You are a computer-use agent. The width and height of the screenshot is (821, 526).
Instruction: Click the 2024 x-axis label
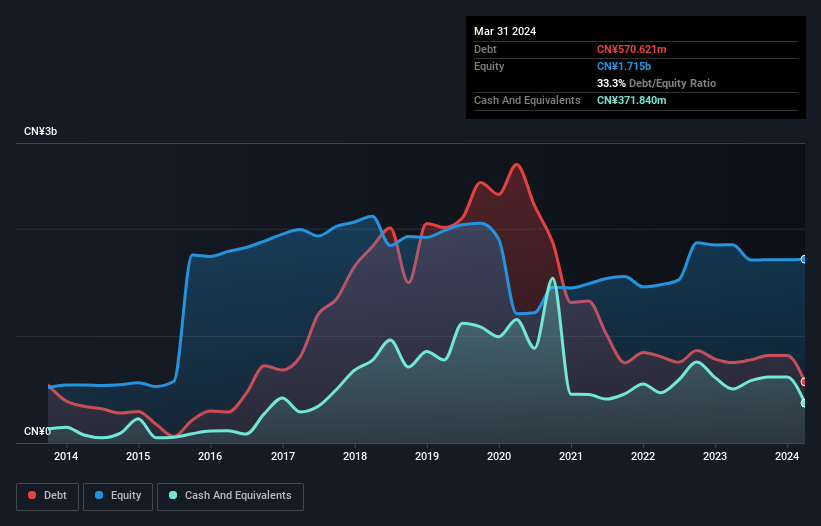click(x=787, y=456)
